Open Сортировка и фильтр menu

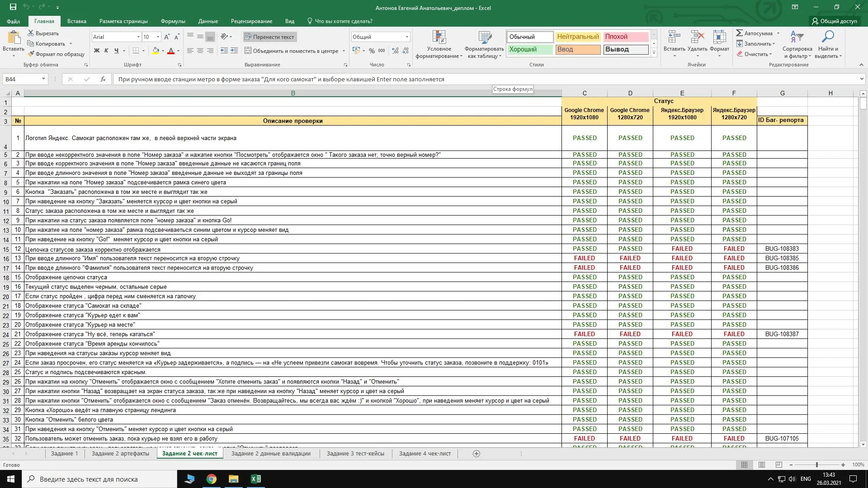coord(797,44)
